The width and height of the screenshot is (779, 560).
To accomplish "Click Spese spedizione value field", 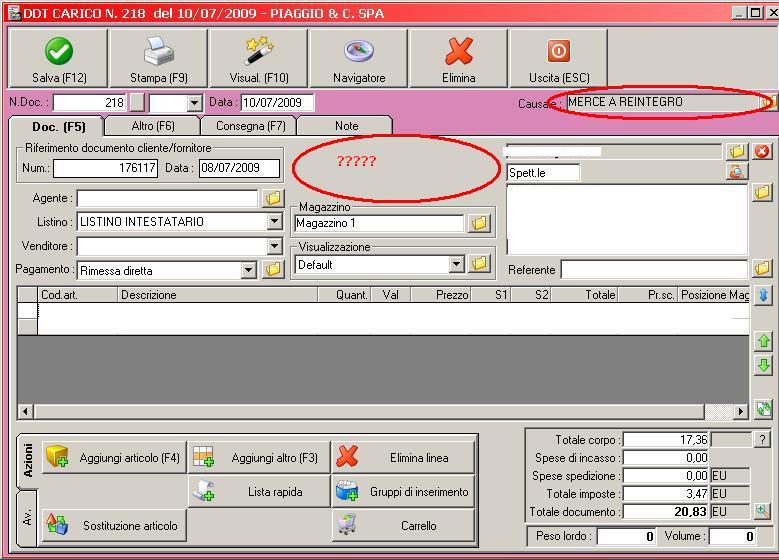I will [x=666, y=476].
